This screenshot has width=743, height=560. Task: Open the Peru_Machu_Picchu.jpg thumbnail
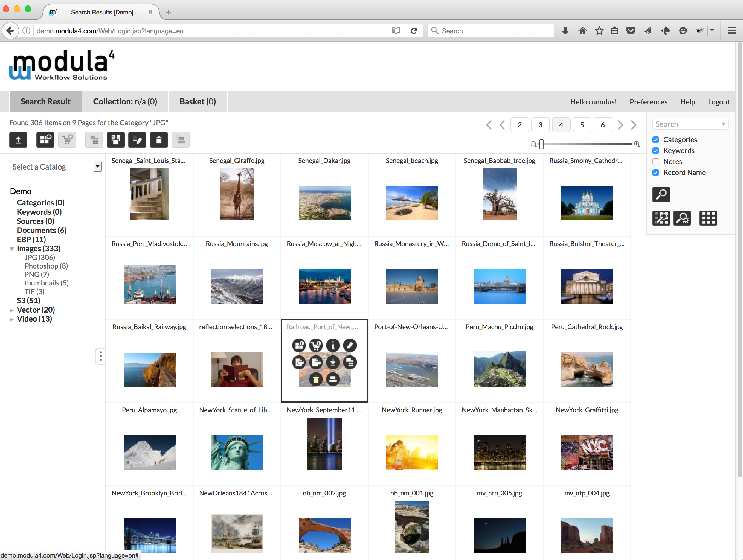(500, 369)
